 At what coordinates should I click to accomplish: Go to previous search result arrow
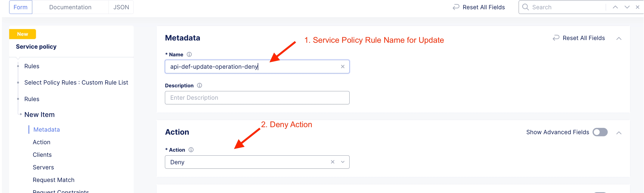615,7
